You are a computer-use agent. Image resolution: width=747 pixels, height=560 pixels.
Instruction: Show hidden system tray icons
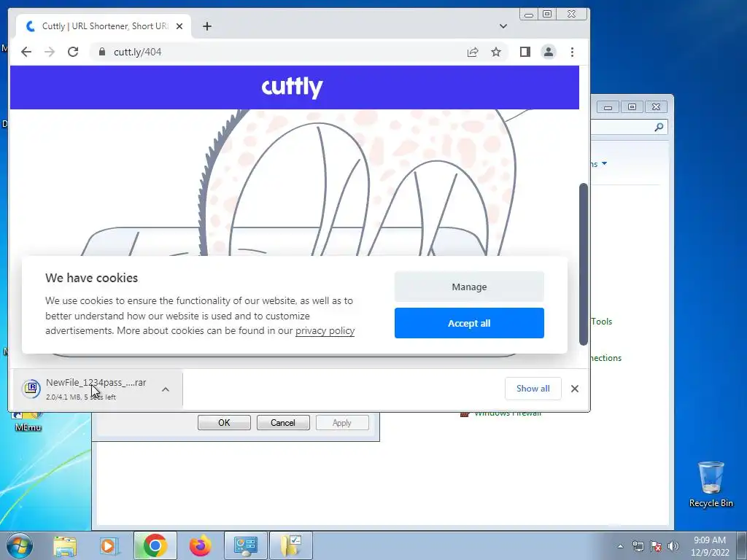(x=620, y=546)
